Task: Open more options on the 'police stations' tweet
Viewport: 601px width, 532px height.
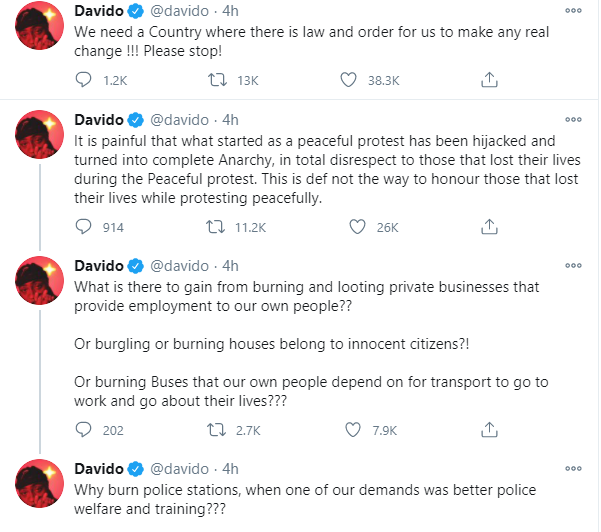Action: (x=573, y=469)
